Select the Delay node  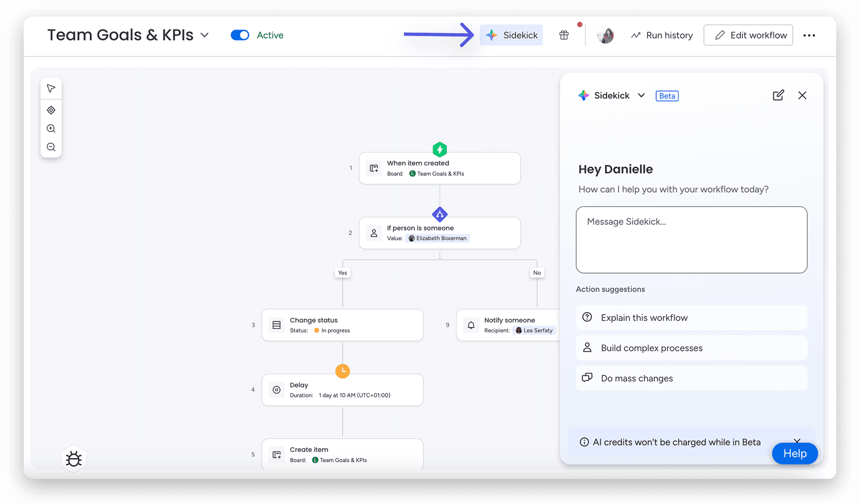(x=342, y=390)
